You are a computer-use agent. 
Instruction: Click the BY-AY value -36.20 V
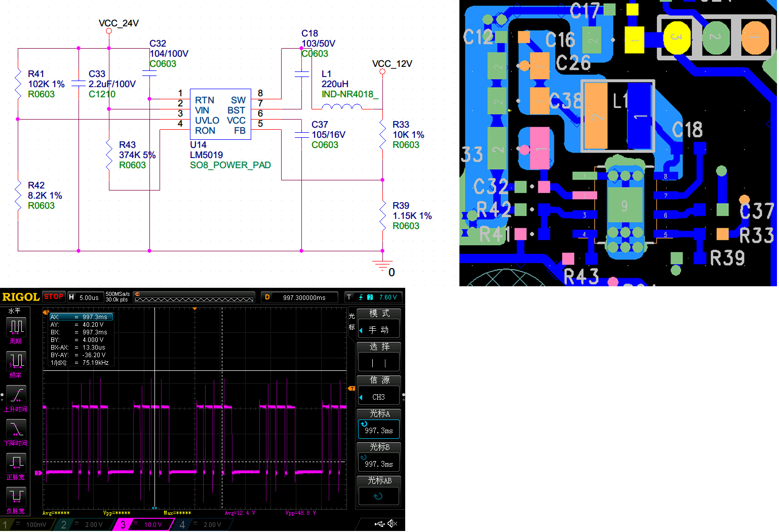[94, 355]
